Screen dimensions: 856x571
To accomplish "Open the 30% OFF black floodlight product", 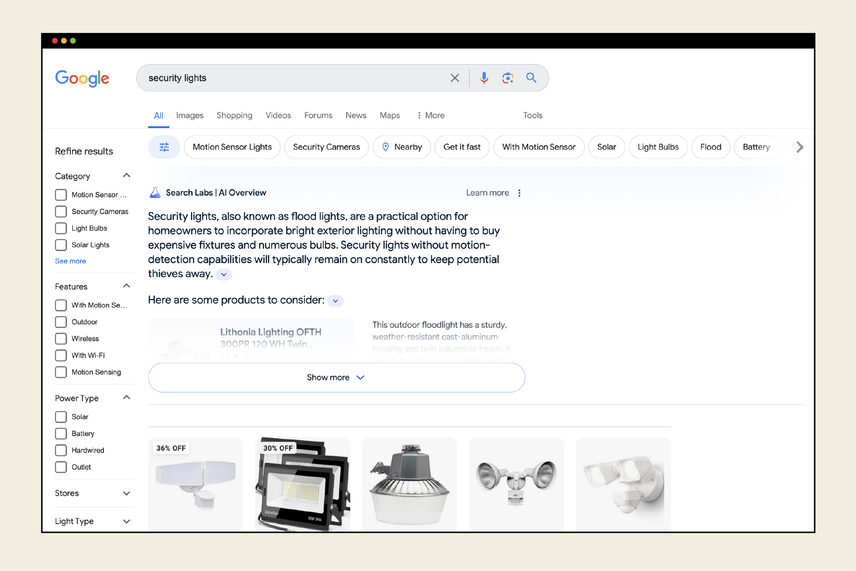I will pyautogui.click(x=302, y=483).
